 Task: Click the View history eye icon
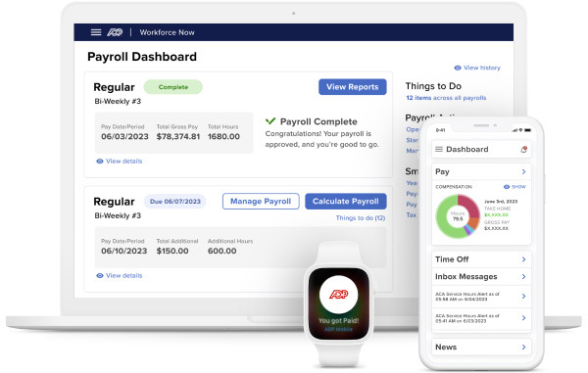click(x=458, y=68)
